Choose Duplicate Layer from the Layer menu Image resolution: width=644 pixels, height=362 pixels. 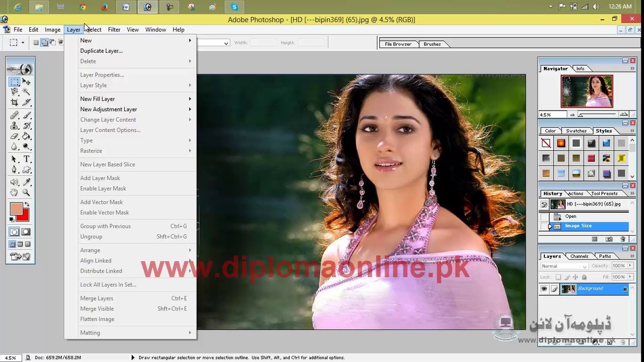[101, 51]
